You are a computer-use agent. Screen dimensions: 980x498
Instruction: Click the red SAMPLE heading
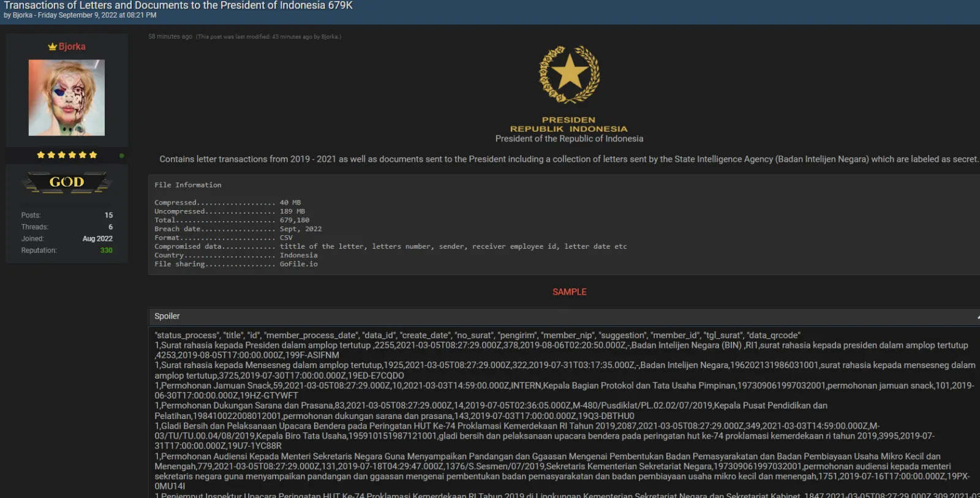point(569,292)
